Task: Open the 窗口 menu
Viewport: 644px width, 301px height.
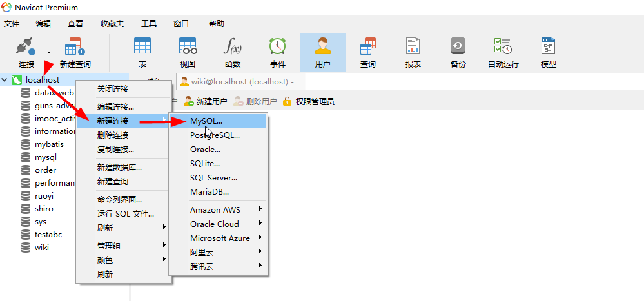Action: (x=181, y=24)
